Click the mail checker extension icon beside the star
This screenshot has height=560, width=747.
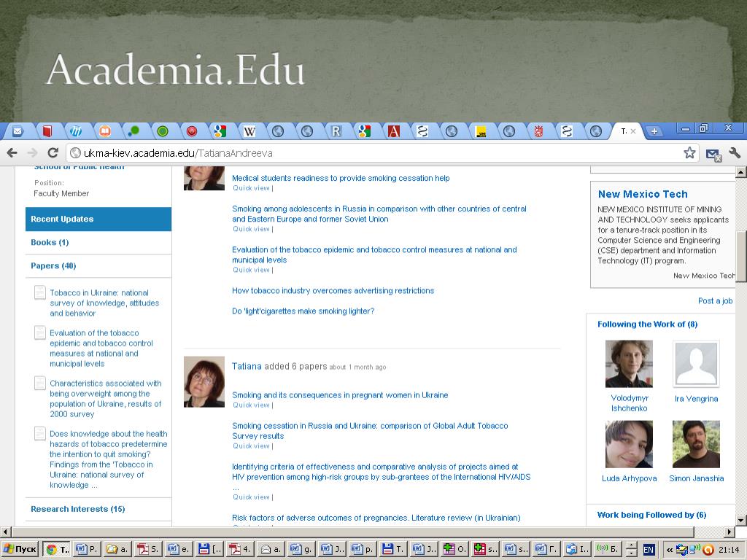(x=713, y=154)
